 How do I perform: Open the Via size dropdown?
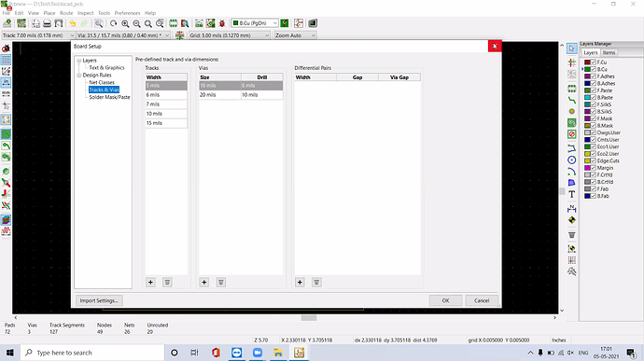point(123,35)
